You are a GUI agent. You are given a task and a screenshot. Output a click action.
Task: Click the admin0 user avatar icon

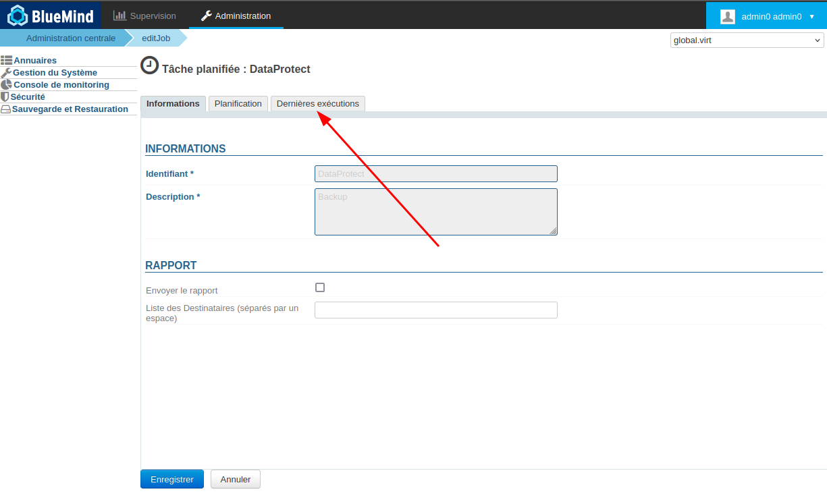(727, 16)
